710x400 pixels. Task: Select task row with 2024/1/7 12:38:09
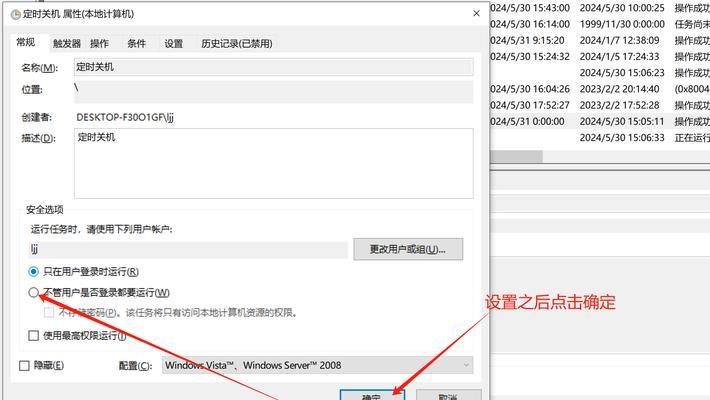tap(600, 40)
